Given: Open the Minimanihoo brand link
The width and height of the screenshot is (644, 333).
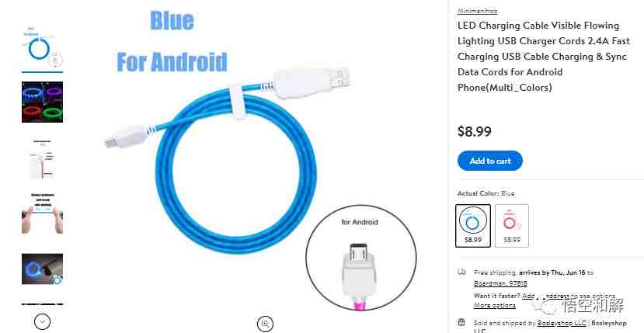Looking at the screenshot, I should click(477, 11).
